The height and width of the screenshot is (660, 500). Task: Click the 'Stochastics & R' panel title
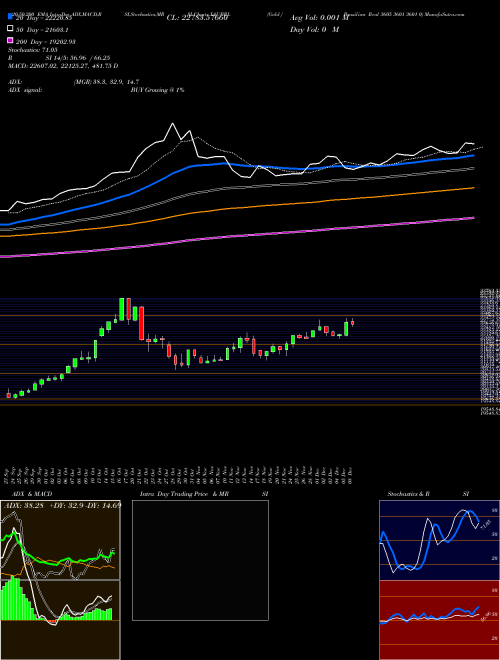(x=408, y=494)
